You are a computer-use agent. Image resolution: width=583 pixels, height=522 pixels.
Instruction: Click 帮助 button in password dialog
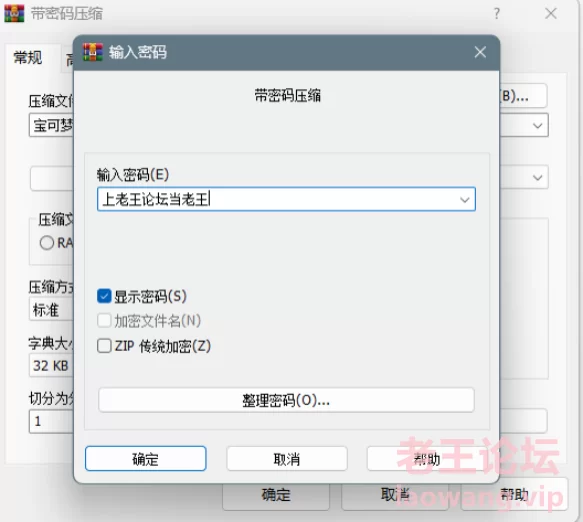(427, 459)
